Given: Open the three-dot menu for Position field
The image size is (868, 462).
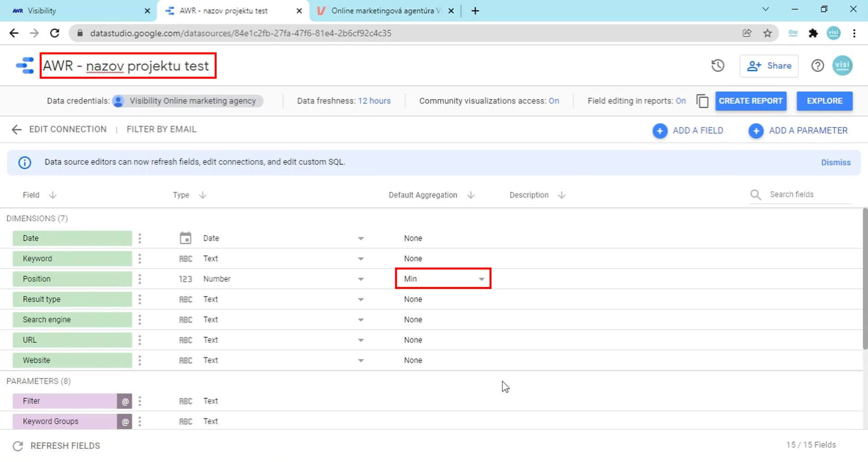Looking at the screenshot, I should [140, 279].
